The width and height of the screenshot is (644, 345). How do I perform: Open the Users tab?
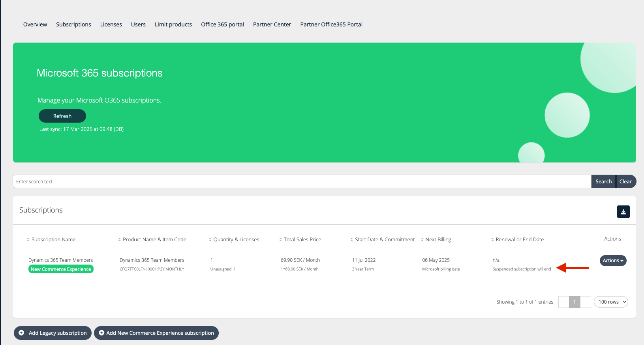click(138, 24)
